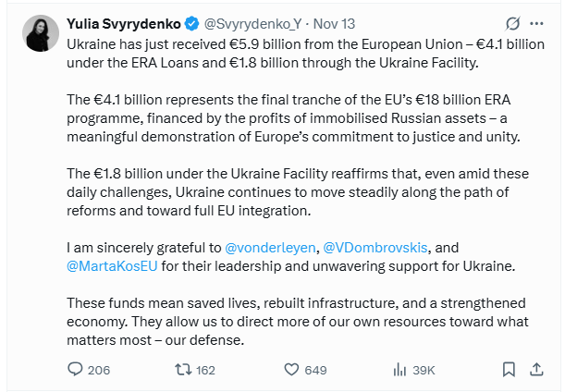Click the Yulia Svyrydenko display name
This screenshot has height=392, width=565.
pyautogui.click(x=124, y=21)
